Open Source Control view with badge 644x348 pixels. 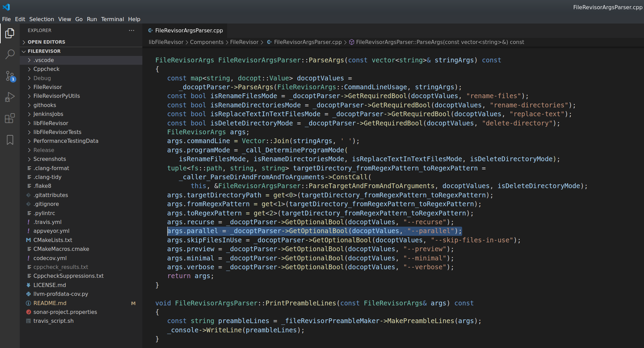click(x=10, y=76)
